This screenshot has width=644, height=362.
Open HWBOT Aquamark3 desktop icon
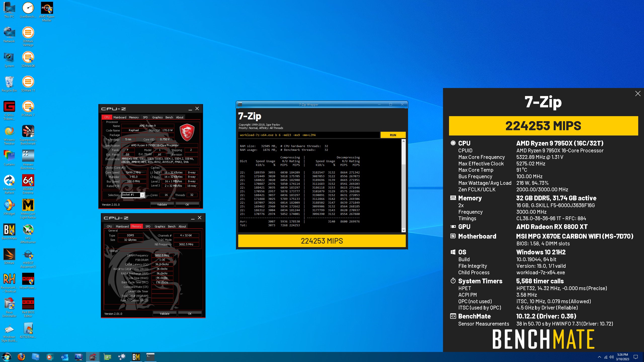tap(28, 258)
